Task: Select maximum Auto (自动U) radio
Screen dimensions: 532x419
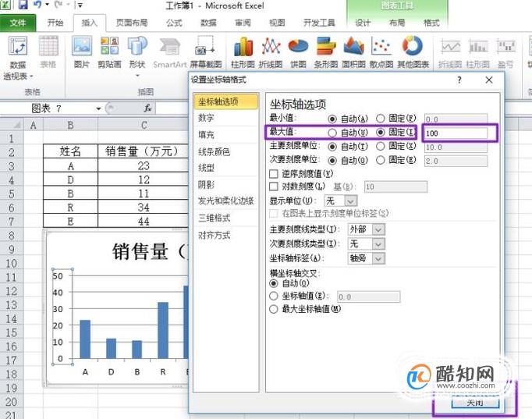Action: (332, 133)
